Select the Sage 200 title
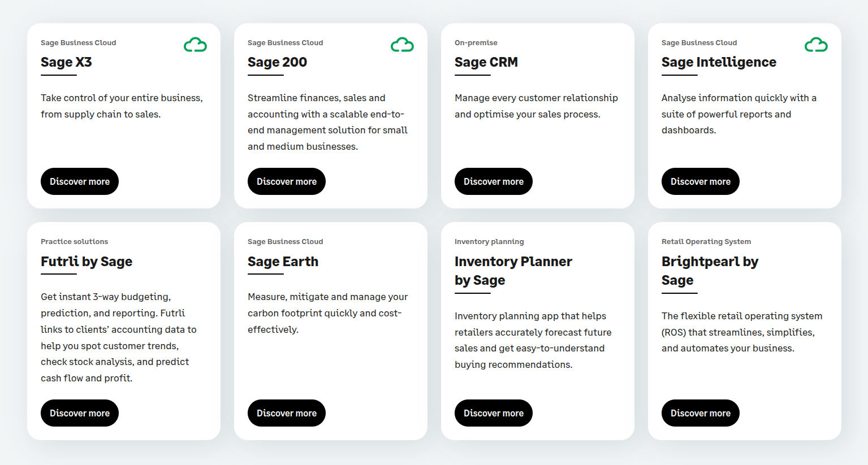 (277, 62)
